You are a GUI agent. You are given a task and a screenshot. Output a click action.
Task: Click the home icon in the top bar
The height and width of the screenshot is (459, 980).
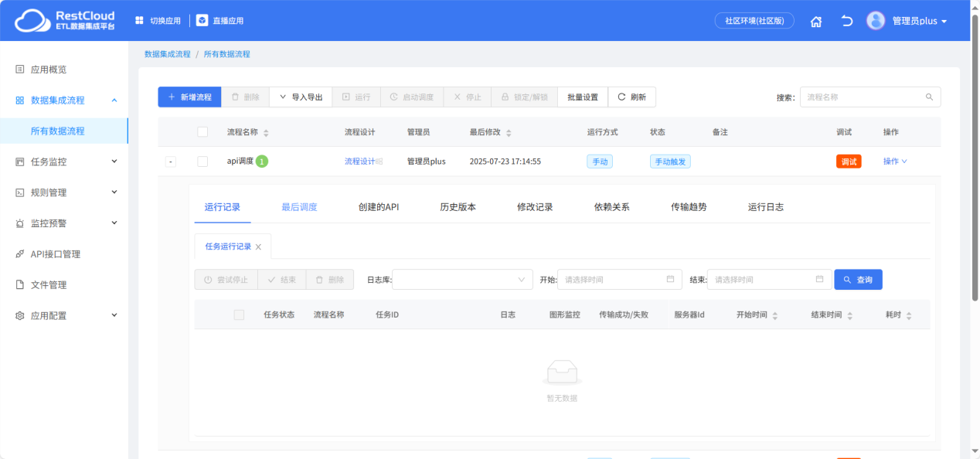click(815, 21)
